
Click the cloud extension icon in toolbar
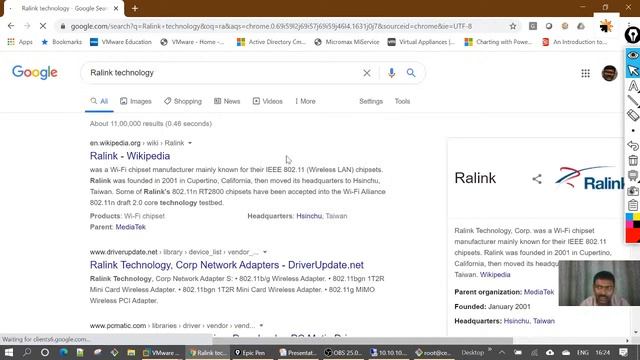(x=581, y=26)
